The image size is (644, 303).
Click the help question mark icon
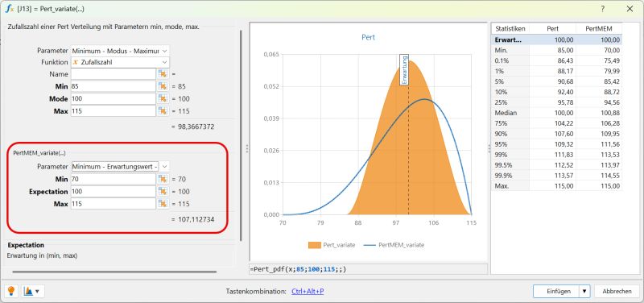pos(602,9)
